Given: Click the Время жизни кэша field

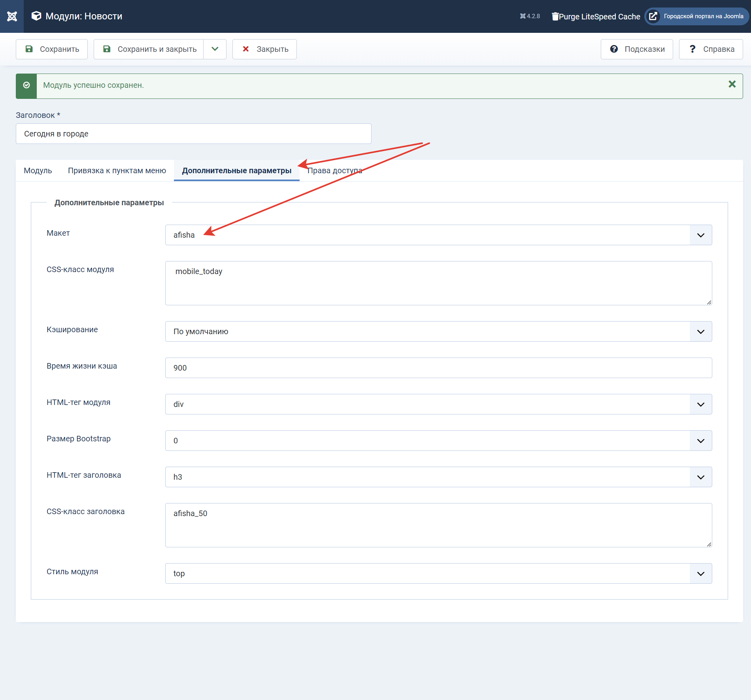Looking at the screenshot, I should 438,368.
